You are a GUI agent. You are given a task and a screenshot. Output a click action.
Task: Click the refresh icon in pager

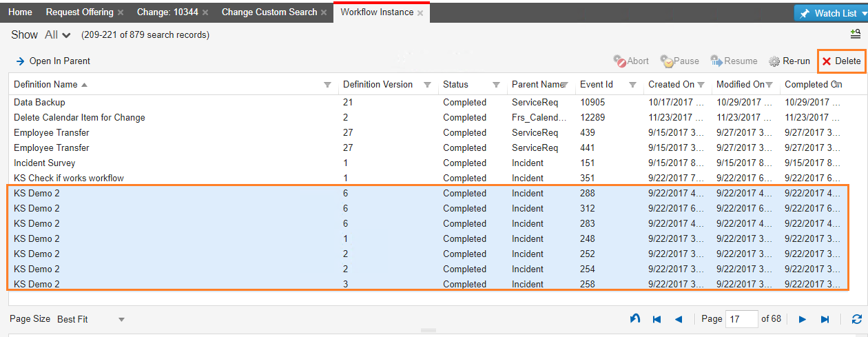856,319
